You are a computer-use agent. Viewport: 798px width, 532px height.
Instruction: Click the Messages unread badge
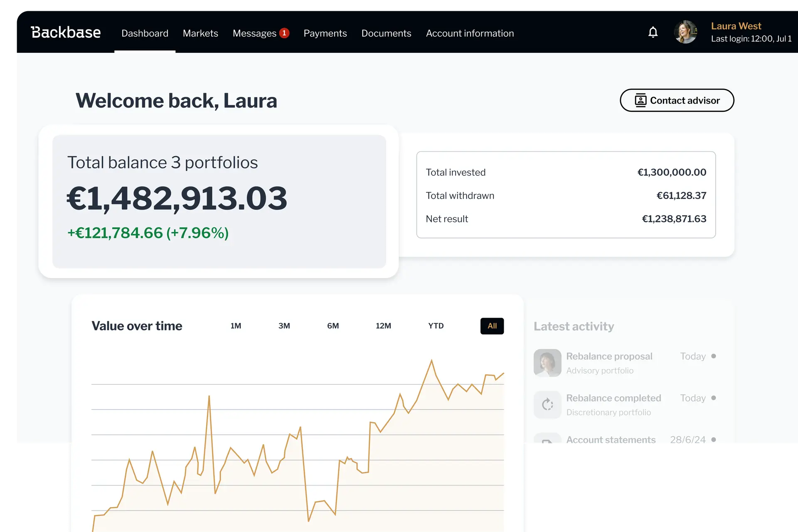284,33
